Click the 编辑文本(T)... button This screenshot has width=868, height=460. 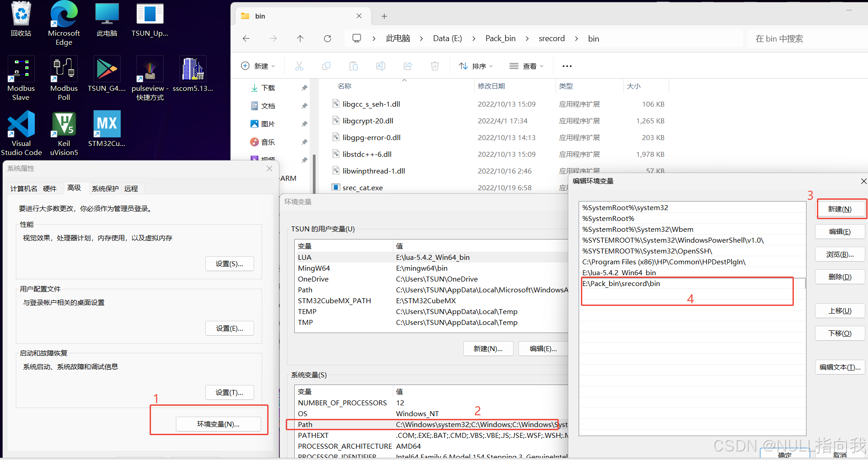[x=840, y=367]
